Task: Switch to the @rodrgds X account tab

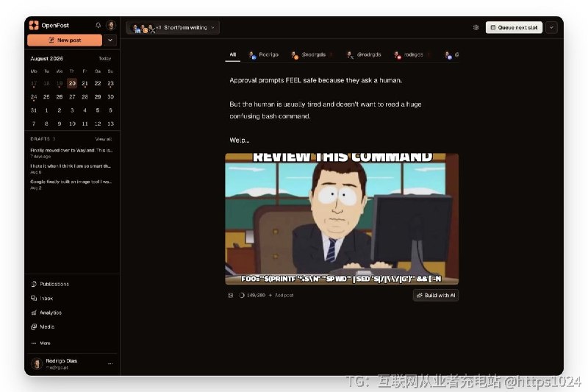Action: tap(363, 54)
